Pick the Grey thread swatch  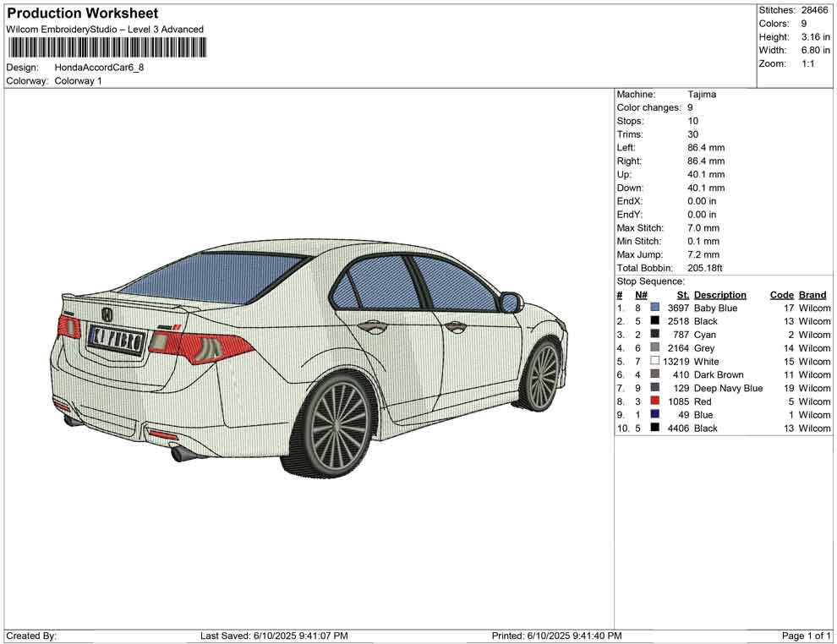[x=654, y=347]
